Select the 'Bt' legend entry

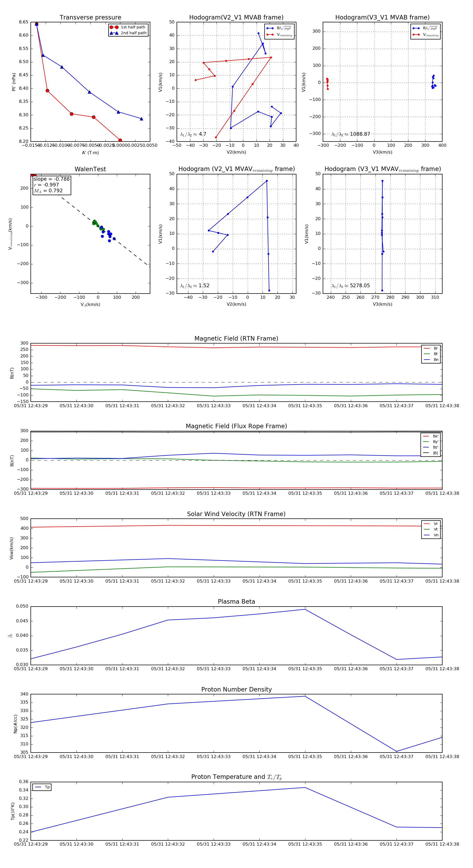click(431, 354)
